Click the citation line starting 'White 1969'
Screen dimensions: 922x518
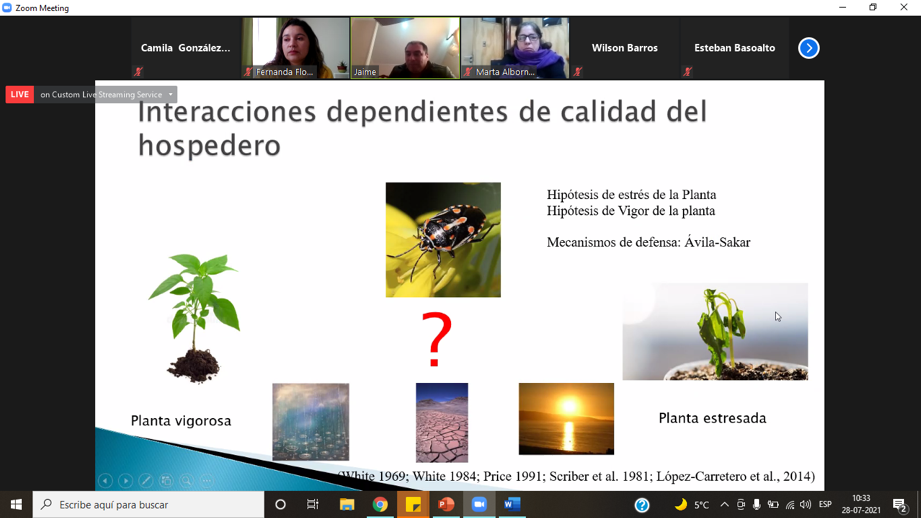click(577, 476)
